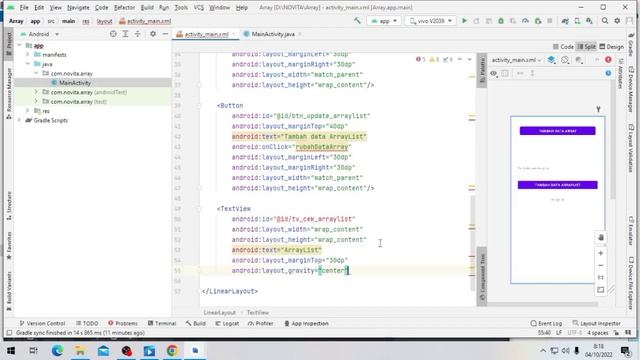Toggle Palette panel side tab
Image resolution: width=640 pixels, height=360 pixels.
coord(482,70)
